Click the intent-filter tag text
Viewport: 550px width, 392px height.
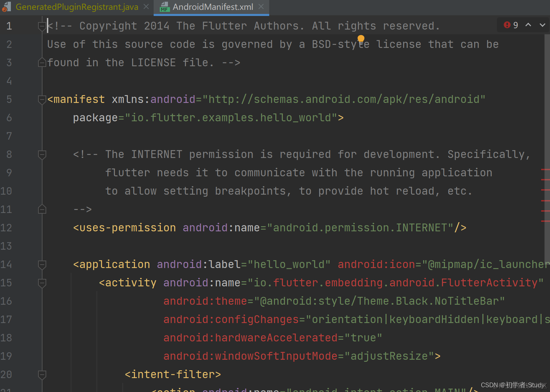[x=173, y=374]
